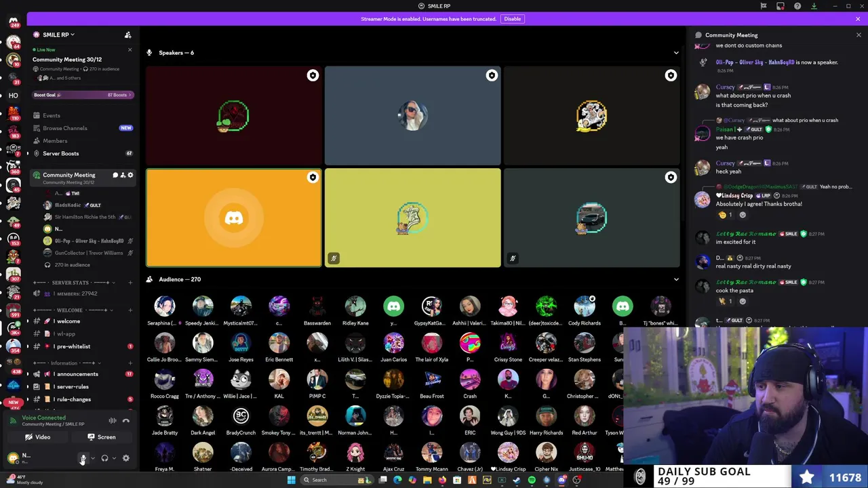Click invite icon on Community Meeting channel
868x488 pixels.
coord(123,175)
